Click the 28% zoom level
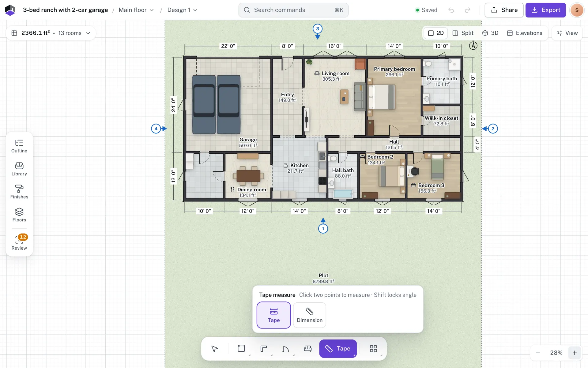This screenshot has width=588, height=368. pyautogui.click(x=556, y=353)
